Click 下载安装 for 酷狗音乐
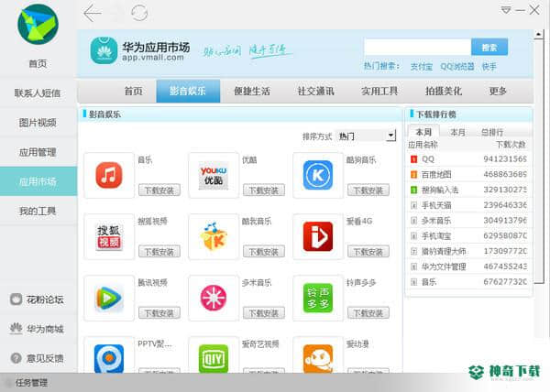 click(368, 191)
